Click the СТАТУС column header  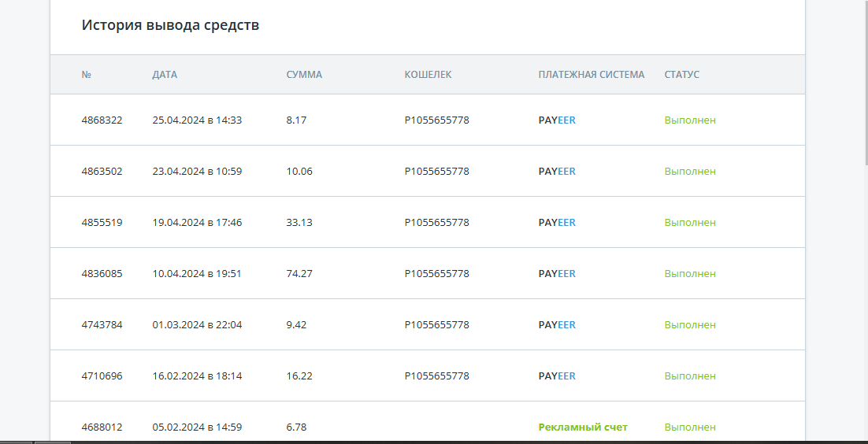[x=681, y=75]
